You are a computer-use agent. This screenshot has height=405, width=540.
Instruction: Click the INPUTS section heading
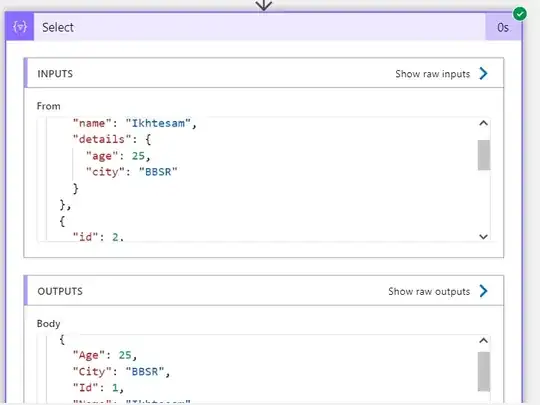click(55, 74)
